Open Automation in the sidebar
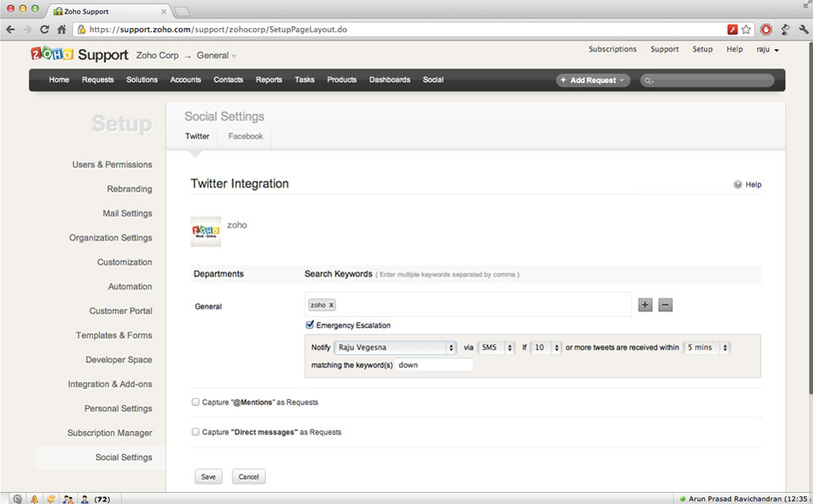This screenshot has width=813, height=504. (130, 286)
